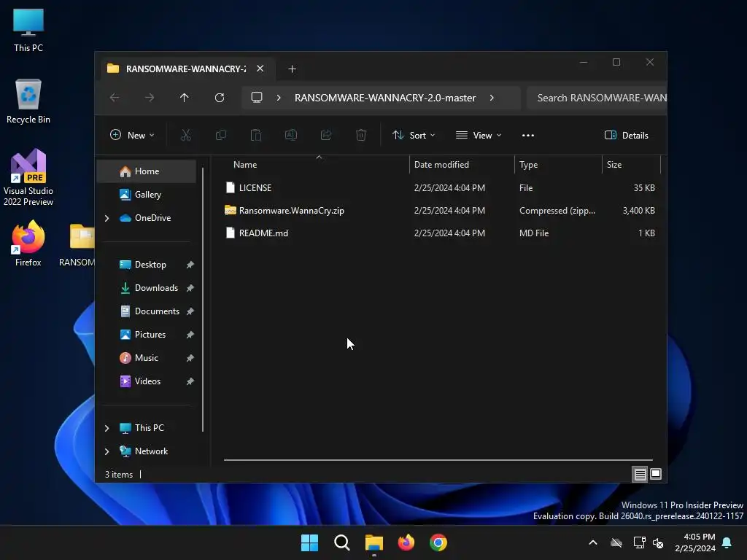This screenshot has width=747, height=560.
Task: Add a new Explorer tab
Action: tap(292, 69)
